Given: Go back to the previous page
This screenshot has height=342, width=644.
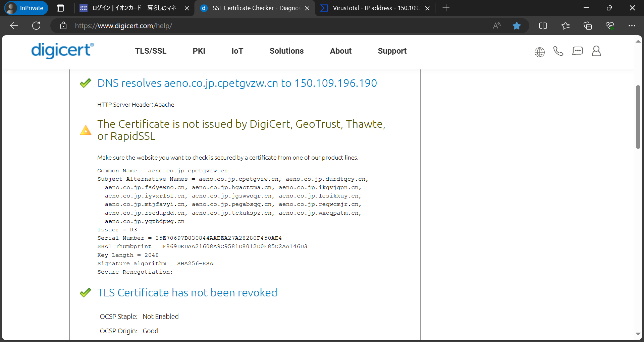Looking at the screenshot, I should (14, 26).
